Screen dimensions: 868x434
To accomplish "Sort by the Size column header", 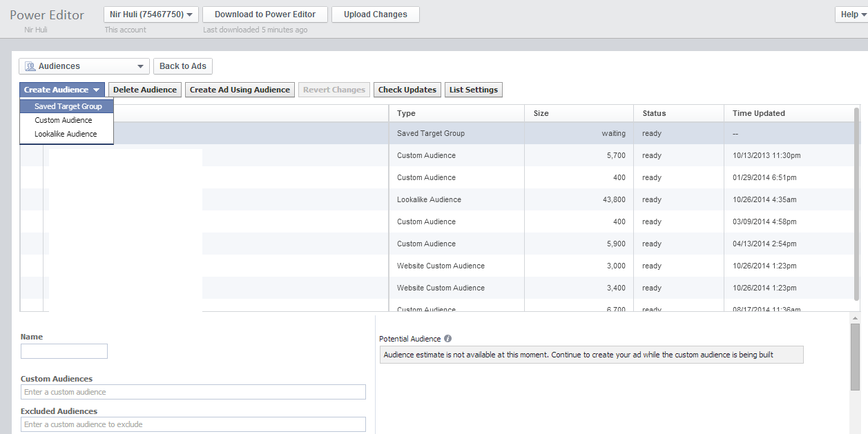I will (x=579, y=113).
